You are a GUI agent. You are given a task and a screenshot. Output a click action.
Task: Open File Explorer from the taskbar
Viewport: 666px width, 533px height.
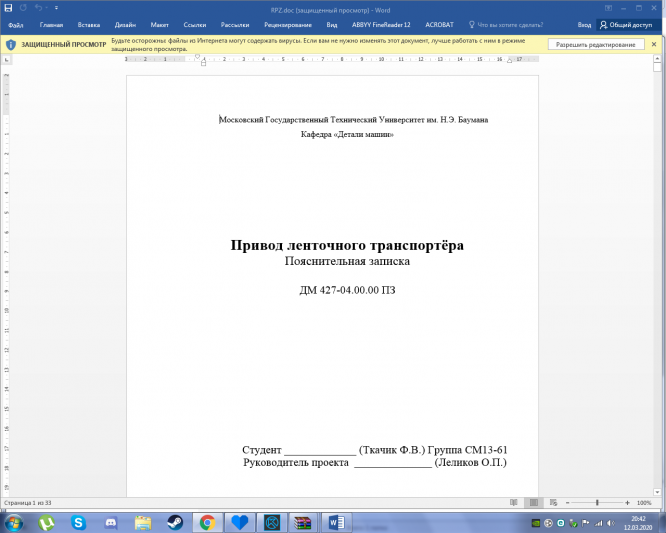(143, 523)
